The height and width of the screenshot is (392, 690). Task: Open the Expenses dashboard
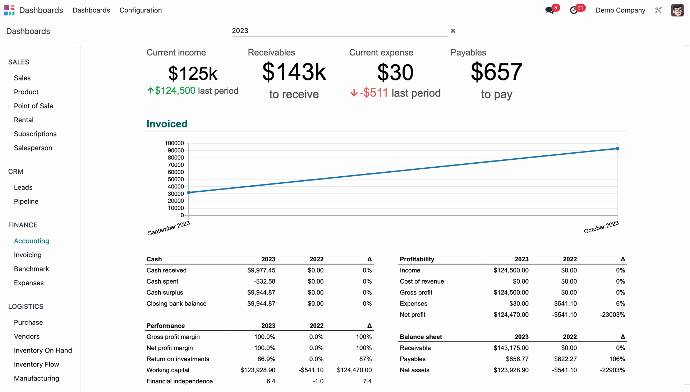pos(29,283)
